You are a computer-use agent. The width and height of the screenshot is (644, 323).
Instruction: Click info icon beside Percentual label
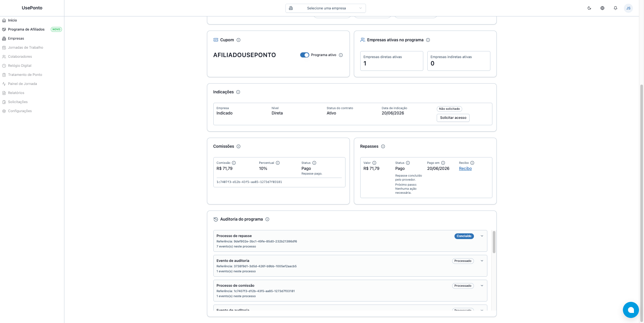coord(278,163)
